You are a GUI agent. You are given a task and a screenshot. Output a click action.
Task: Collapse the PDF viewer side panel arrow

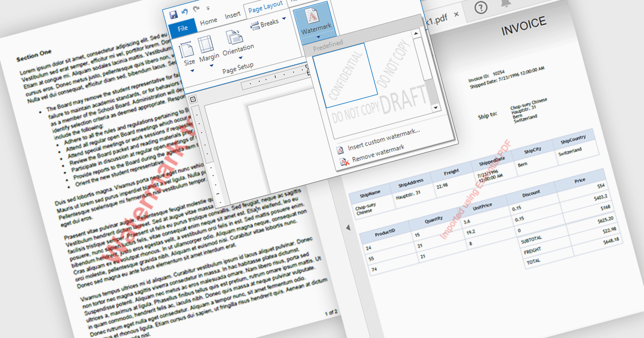point(348,229)
